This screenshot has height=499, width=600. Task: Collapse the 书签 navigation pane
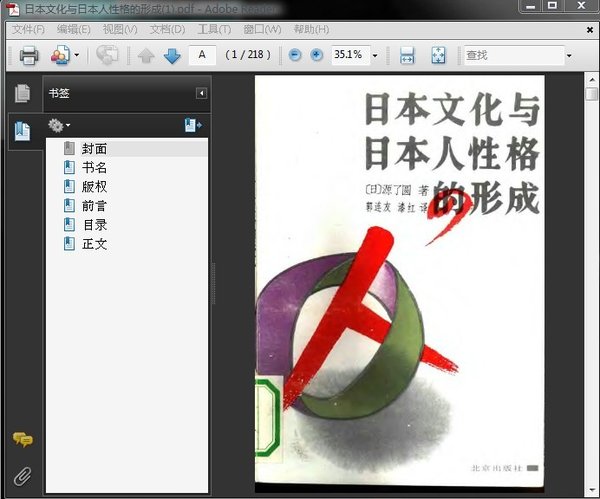(x=201, y=93)
